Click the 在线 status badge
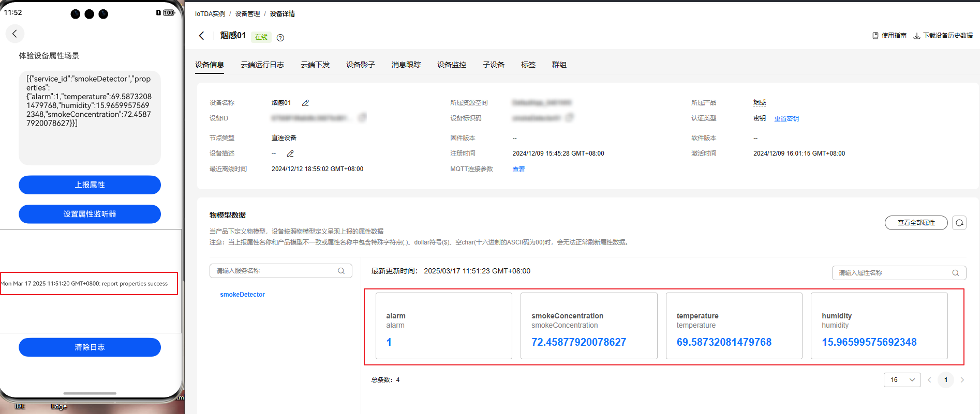980x414 pixels. click(261, 37)
